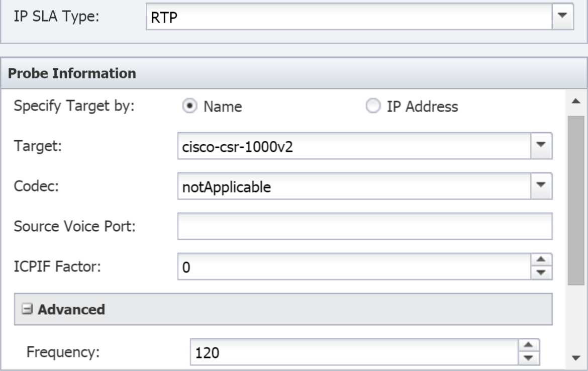Image resolution: width=588 pixels, height=371 pixels.
Task: Click the ICPIF Factor text field
Action: tap(354, 266)
